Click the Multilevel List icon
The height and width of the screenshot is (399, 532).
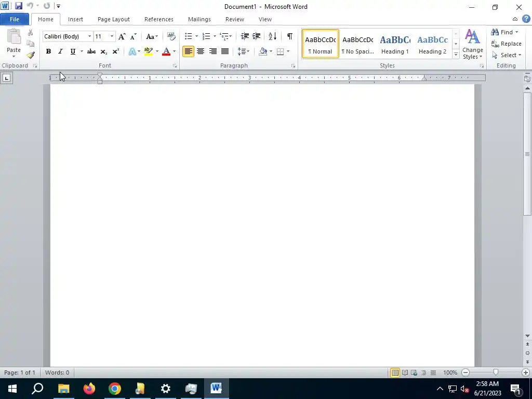(223, 36)
